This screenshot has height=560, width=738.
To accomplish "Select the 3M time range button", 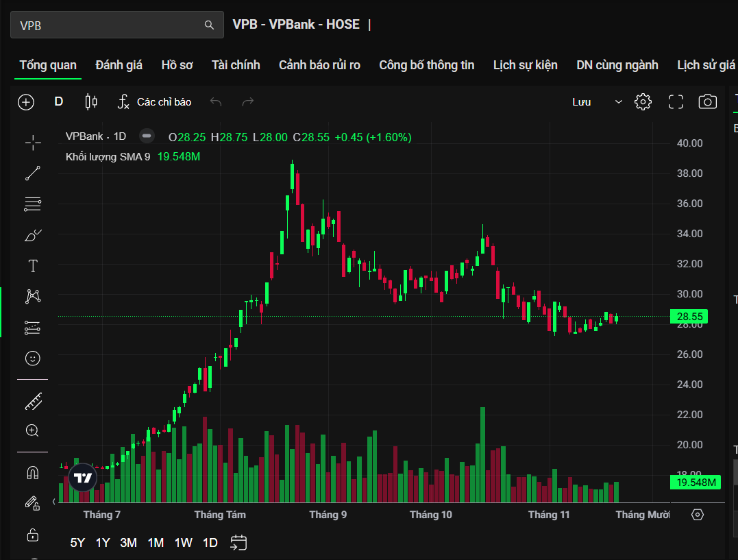I will pos(128,543).
